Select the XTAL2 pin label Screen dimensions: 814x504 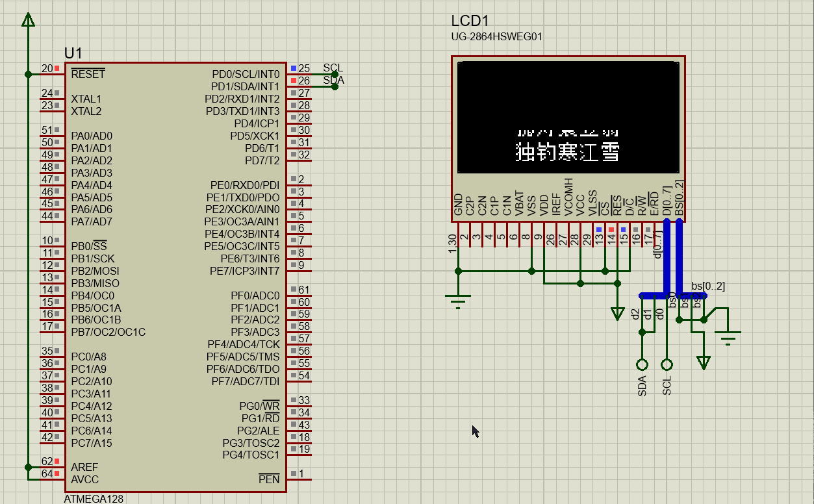pyautogui.click(x=86, y=111)
